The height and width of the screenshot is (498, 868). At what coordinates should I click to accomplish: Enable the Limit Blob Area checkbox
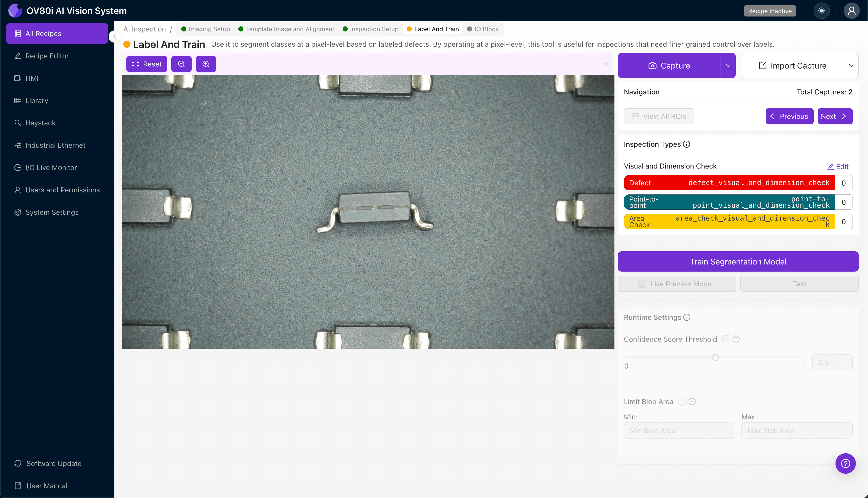coord(682,402)
